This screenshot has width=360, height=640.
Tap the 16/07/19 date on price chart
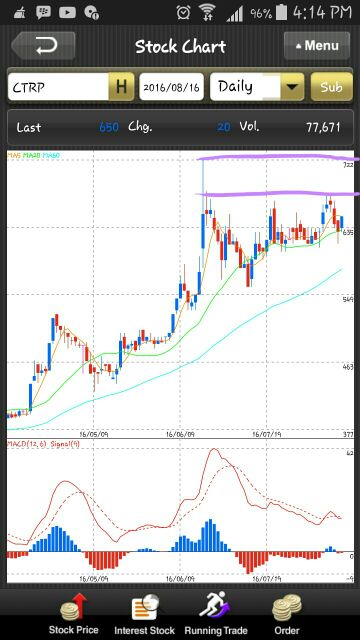pyautogui.click(x=267, y=434)
